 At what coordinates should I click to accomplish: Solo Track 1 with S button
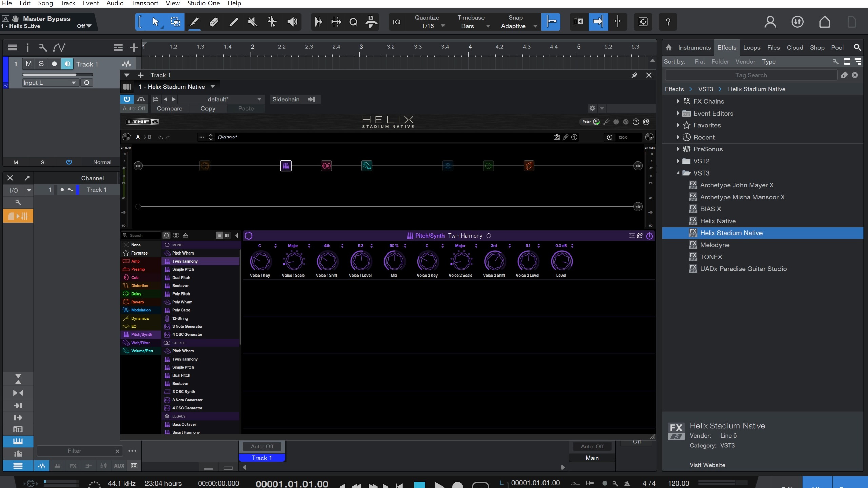41,64
